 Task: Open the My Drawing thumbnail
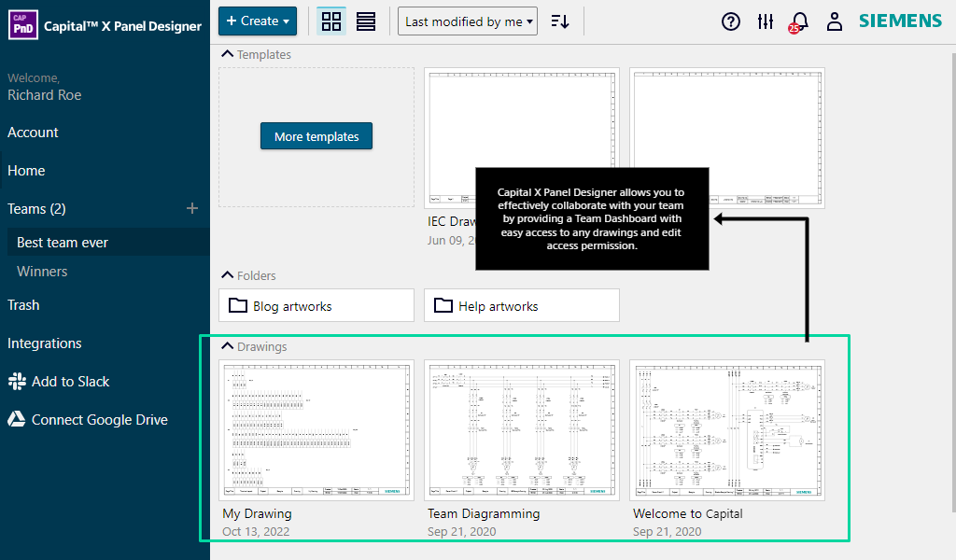316,429
